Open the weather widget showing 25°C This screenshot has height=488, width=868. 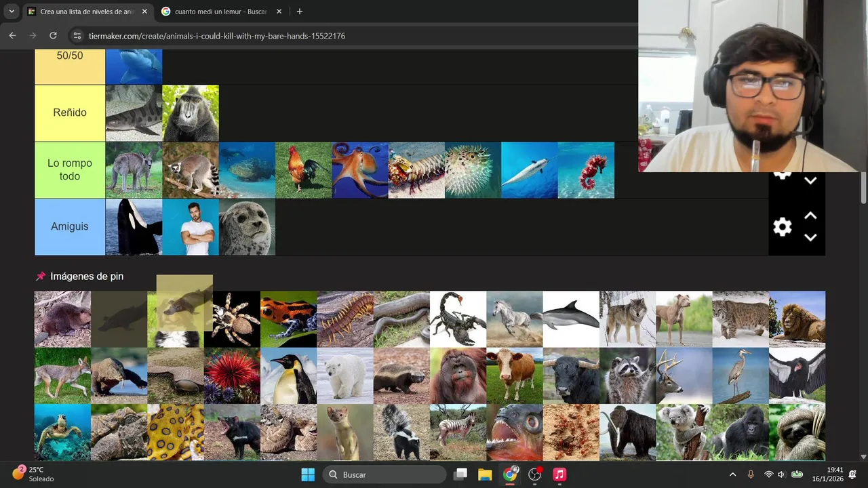[34, 474]
